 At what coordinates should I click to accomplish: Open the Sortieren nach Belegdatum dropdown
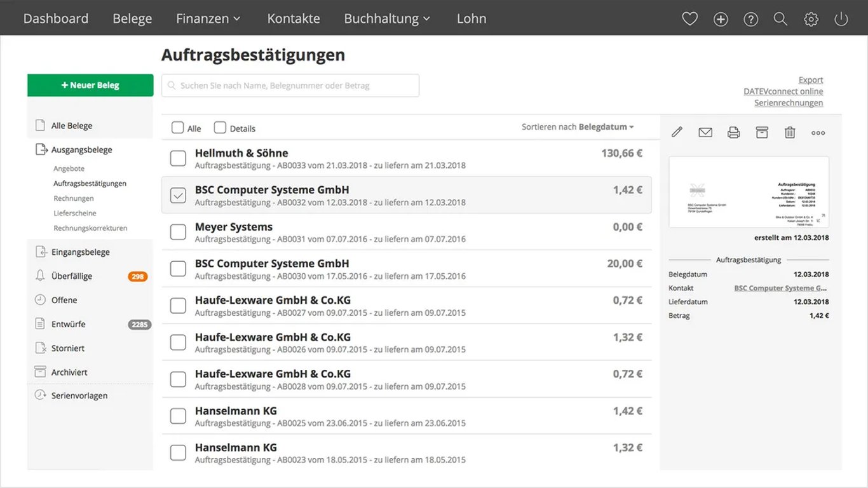[578, 127]
